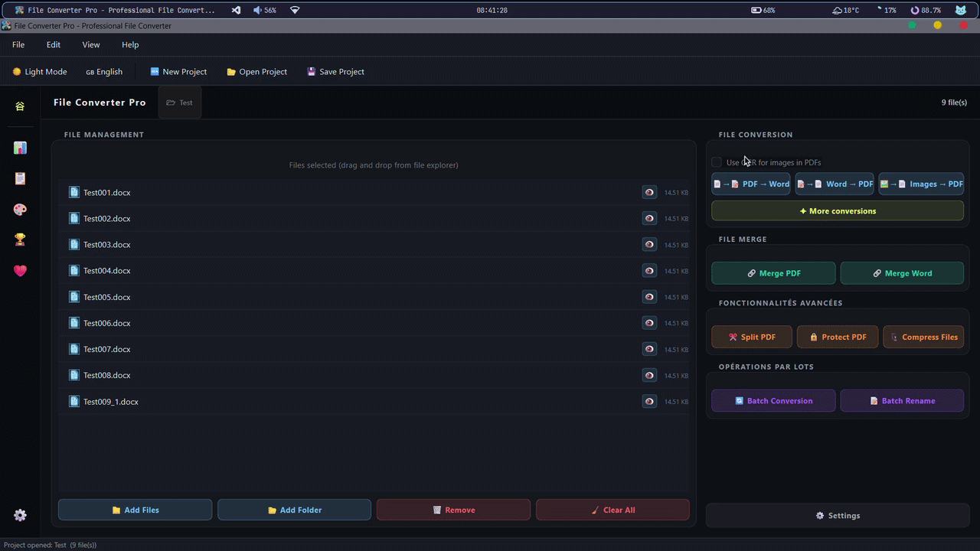Click the volume 56% indicator
Image resolution: width=980 pixels, height=551 pixels.
click(265, 10)
